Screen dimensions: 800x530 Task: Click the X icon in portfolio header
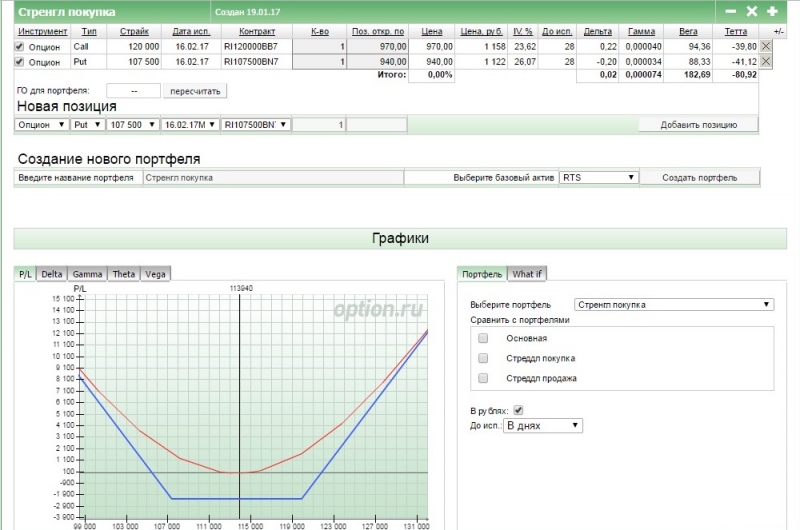click(752, 11)
